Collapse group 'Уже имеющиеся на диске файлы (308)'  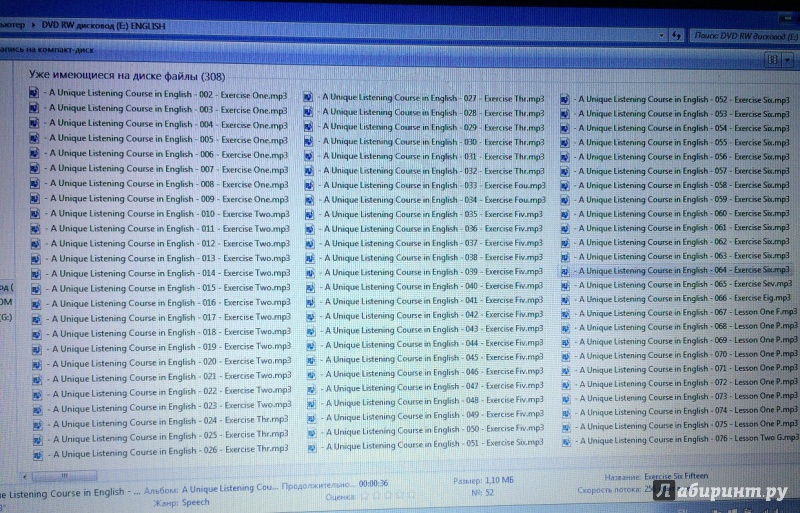127,76
